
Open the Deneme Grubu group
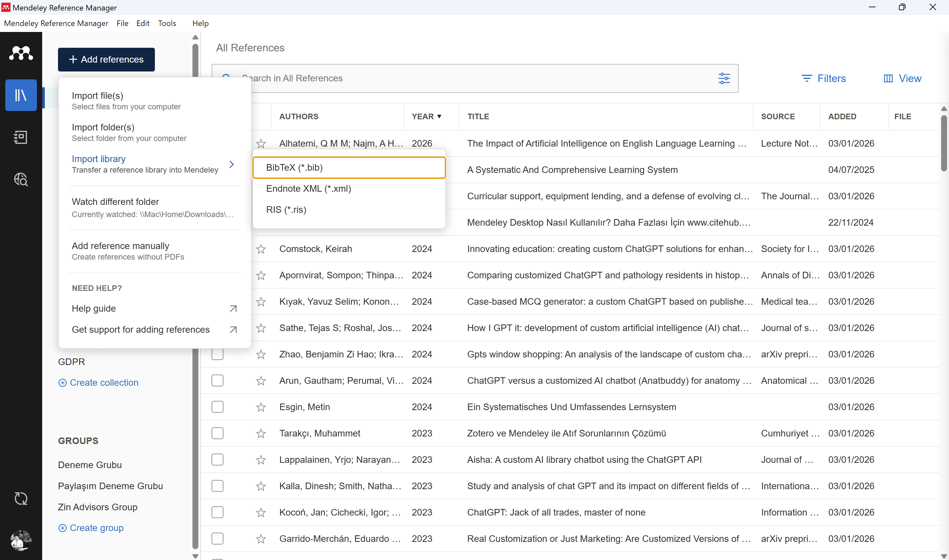pos(90,465)
